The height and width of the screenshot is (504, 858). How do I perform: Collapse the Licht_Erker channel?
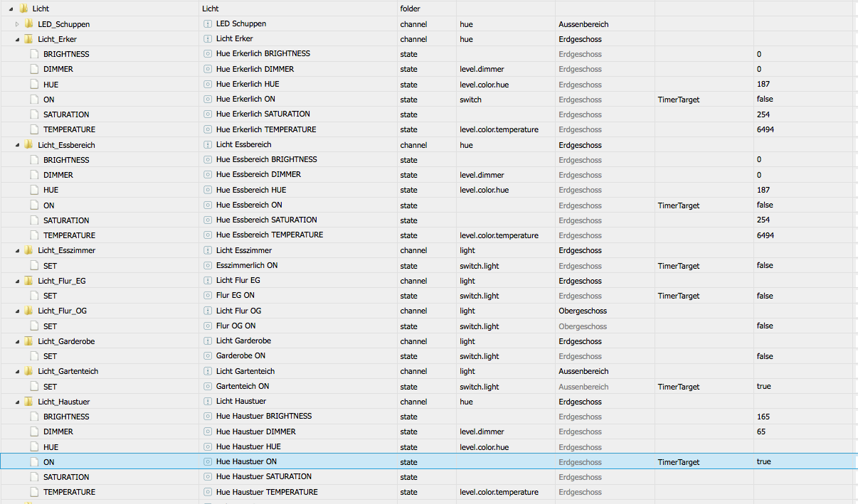pyautogui.click(x=17, y=39)
